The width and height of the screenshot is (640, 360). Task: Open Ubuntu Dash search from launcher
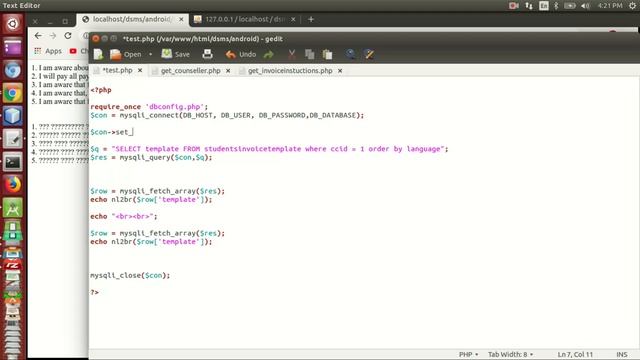point(13,24)
